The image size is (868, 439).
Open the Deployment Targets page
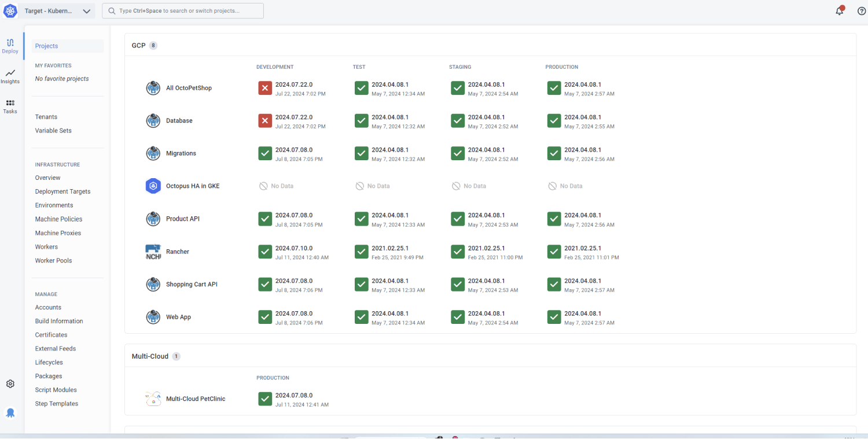[62, 191]
